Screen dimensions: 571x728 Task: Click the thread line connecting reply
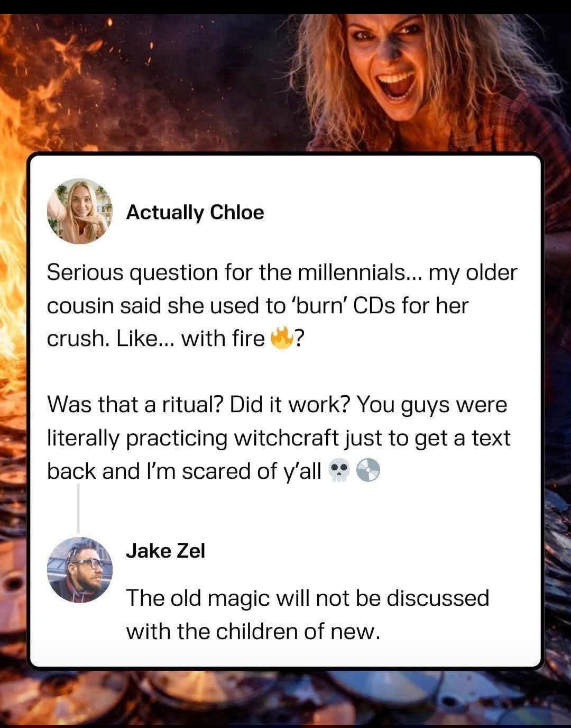(78, 508)
